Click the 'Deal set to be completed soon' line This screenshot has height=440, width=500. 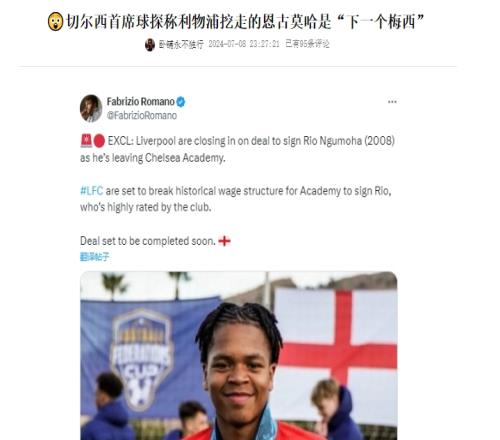coord(148,241)
